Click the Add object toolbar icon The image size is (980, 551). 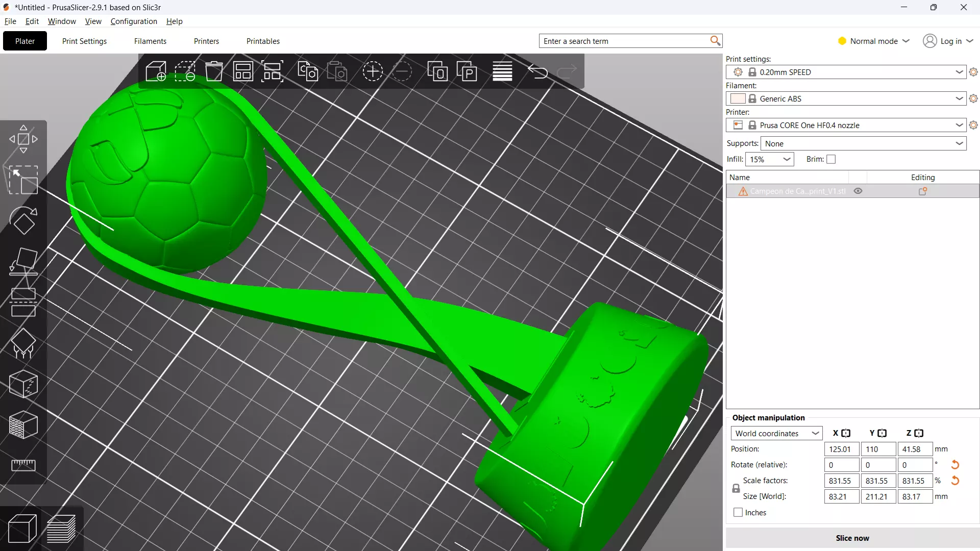(156, 71)
